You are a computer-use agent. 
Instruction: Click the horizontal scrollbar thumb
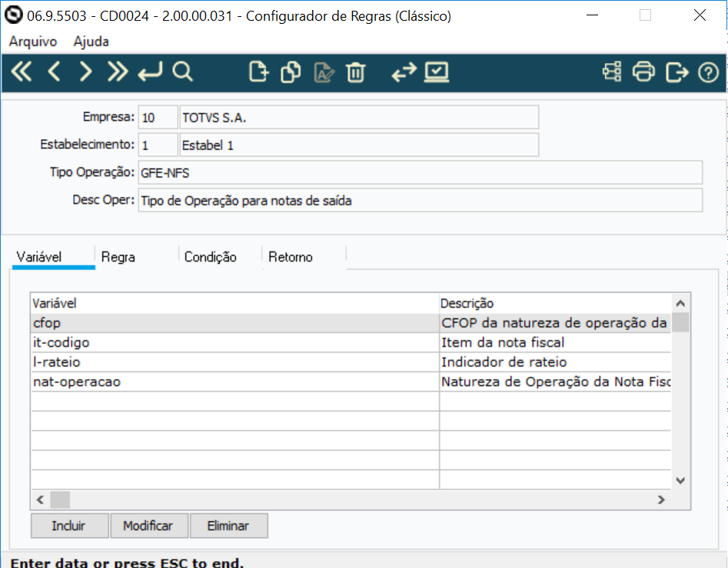[60, 500]
